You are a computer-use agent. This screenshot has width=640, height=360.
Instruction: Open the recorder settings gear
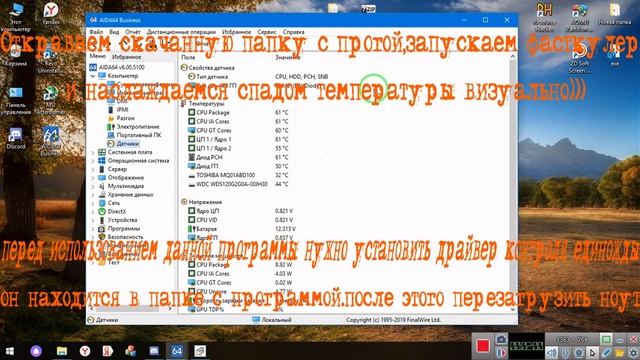633,352
